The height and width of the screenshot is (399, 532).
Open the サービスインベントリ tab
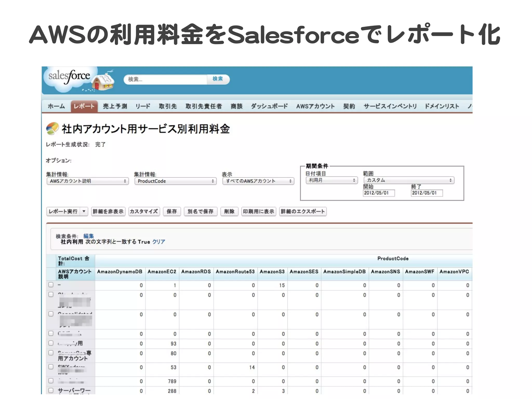390,106
